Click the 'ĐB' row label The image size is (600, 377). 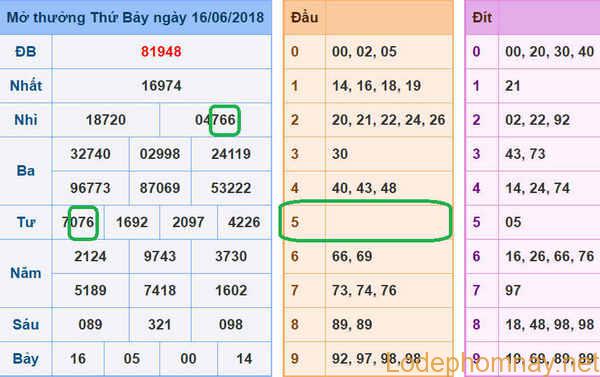26,52
